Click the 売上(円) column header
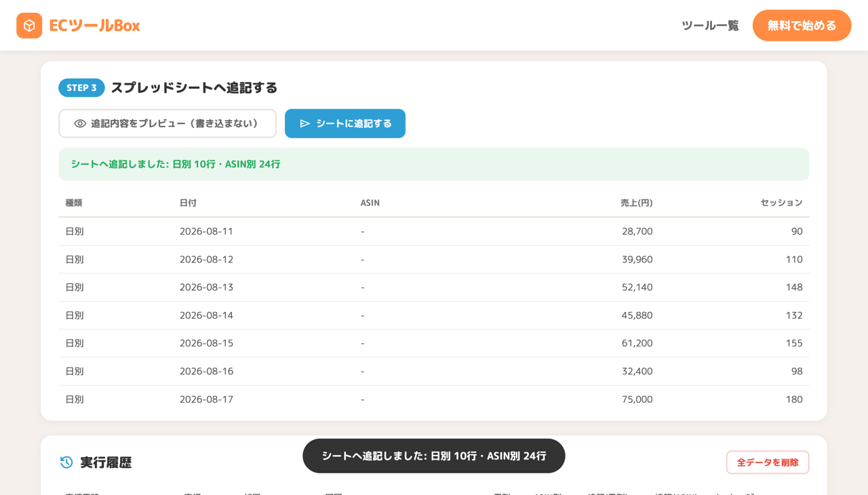The height and width of the screenshot is (495, 868). 636,203
